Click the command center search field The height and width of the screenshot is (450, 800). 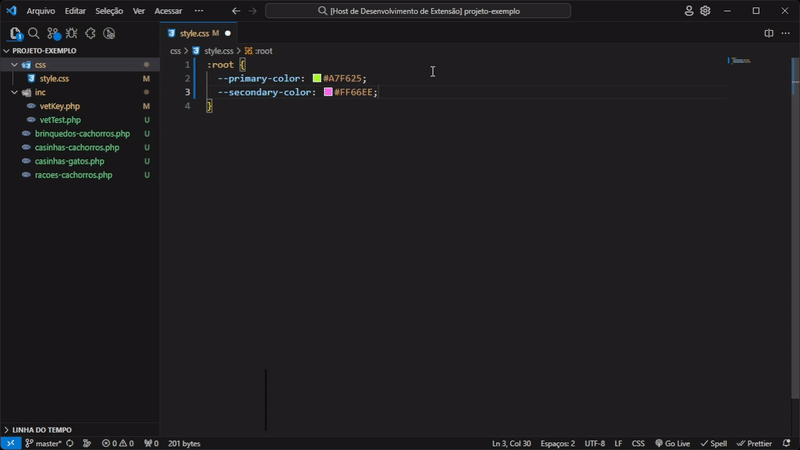click(418, 11)
